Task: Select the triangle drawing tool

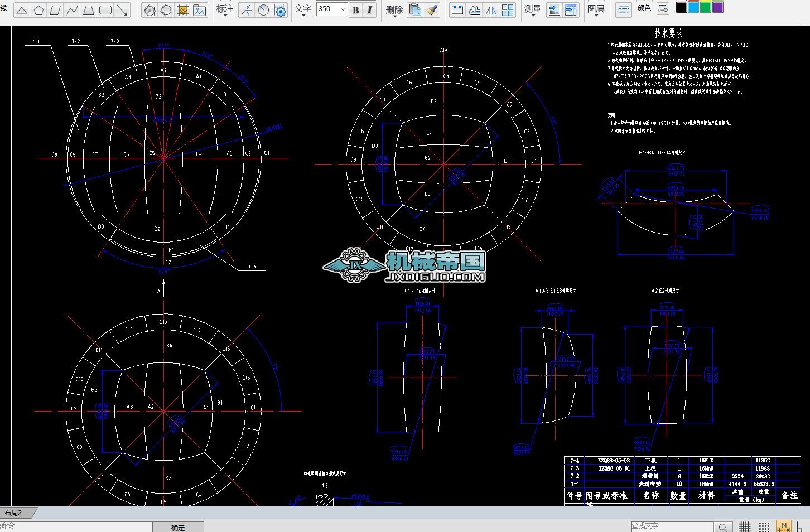Action: pyautogui.click(x=21, y=10)
